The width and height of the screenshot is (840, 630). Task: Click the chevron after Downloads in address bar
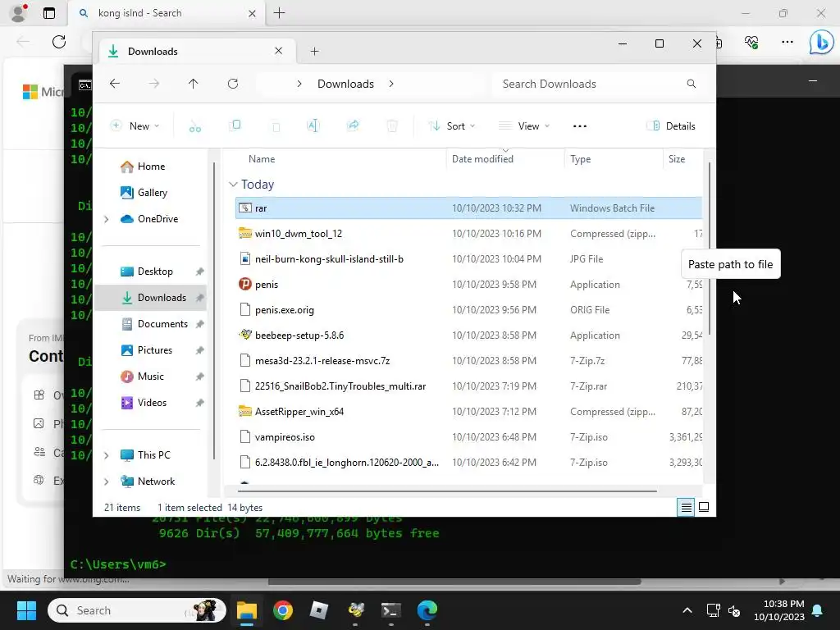[x=391, y=84]
